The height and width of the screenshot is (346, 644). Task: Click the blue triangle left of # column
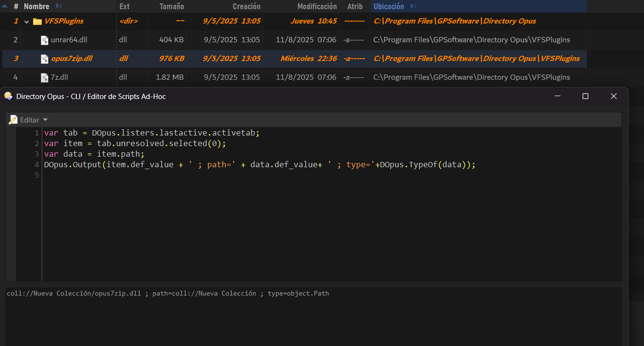click(x=5, y=6)
